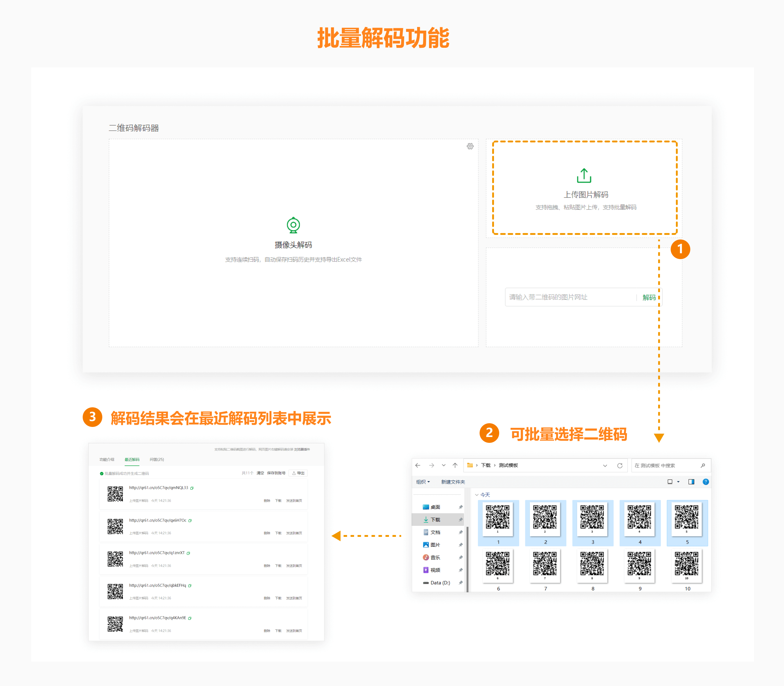Image resolution: width=784 pixels, height=686 pixels.
Task: Open the file dialog help icon
Action: point(706,481)
